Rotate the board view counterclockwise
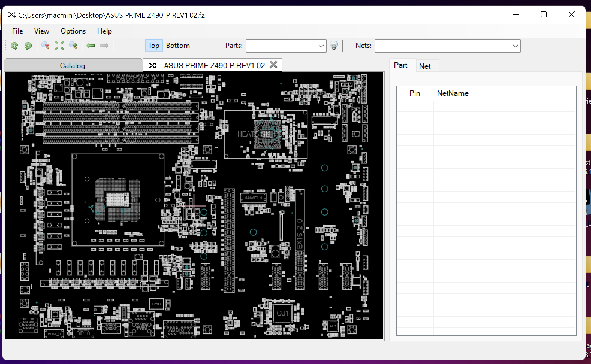 click(x=14, y=45)
